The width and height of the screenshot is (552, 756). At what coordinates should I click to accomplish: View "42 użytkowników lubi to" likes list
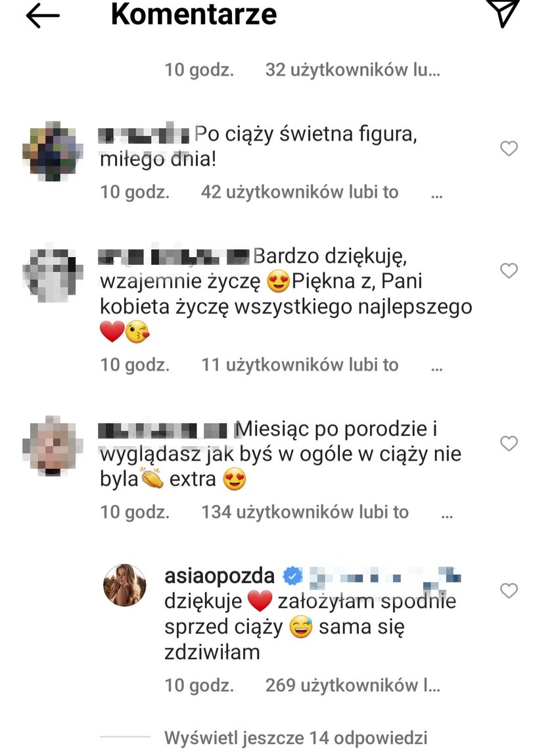click(300, 192)
